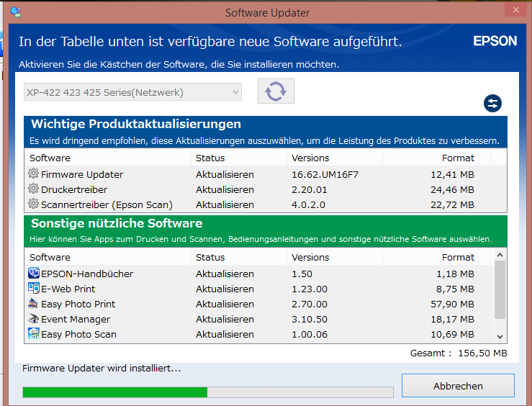Click the Event Manager icon
This screenshot has width=532, height=406.
click(x=34, y=319)
